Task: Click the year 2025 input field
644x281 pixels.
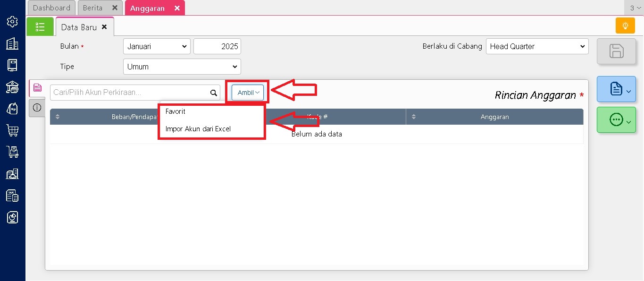Action: (x=217, y=46)
